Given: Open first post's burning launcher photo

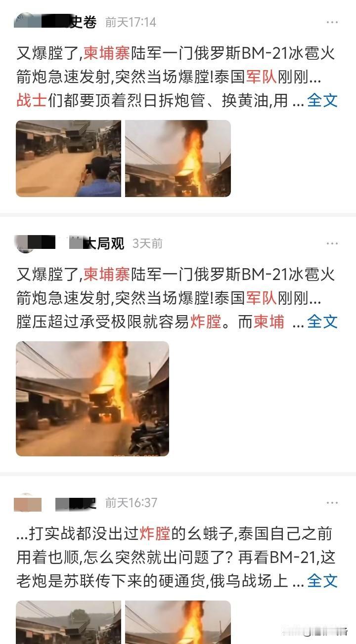Looking at the screenshot, I should (x=178, y=159).
